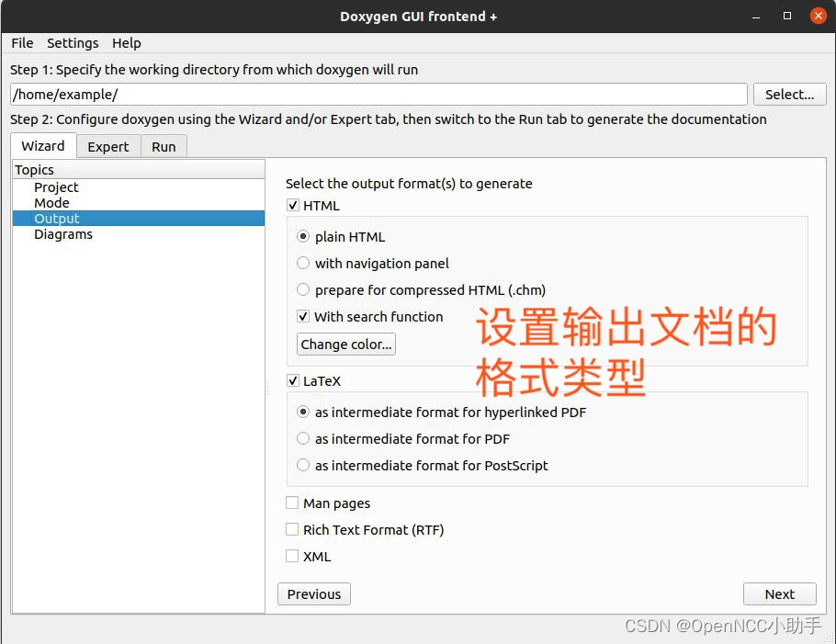Image resolution: width=836 pixels, height=644 pixels.
Task: Switch to the Run tab
Action: click(x=164, y=147)
